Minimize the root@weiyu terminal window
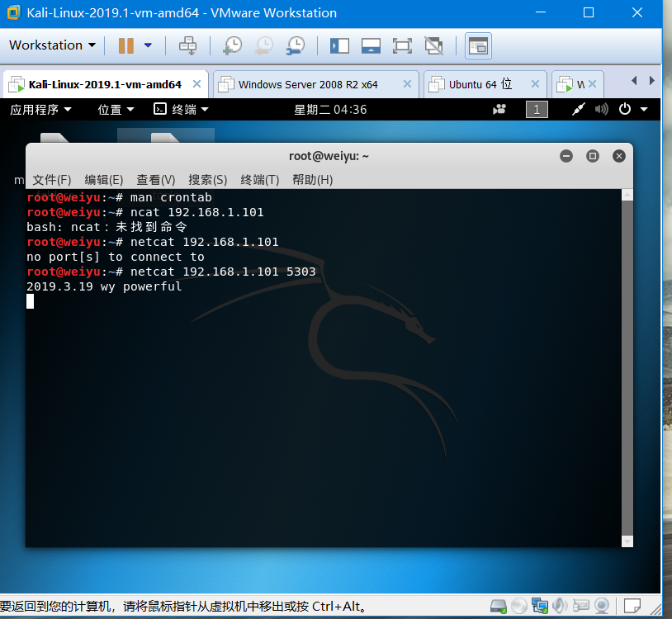The image size is (672, 619). pos(566,156)
